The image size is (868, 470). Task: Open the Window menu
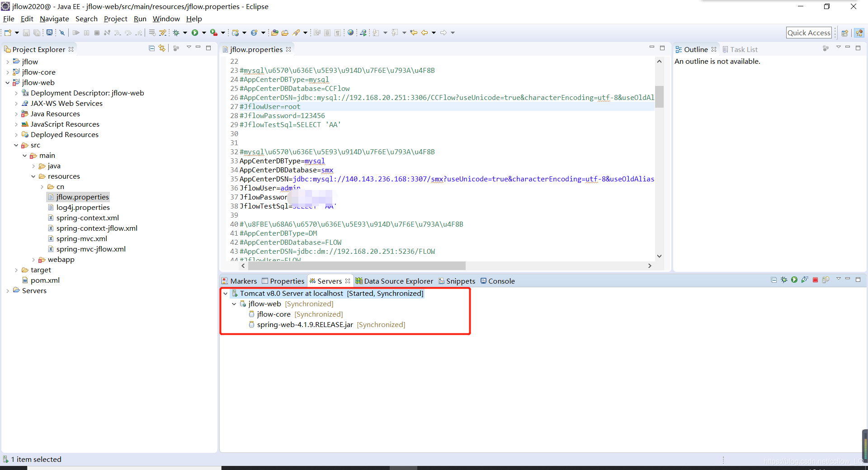click(x=166, y=19)
